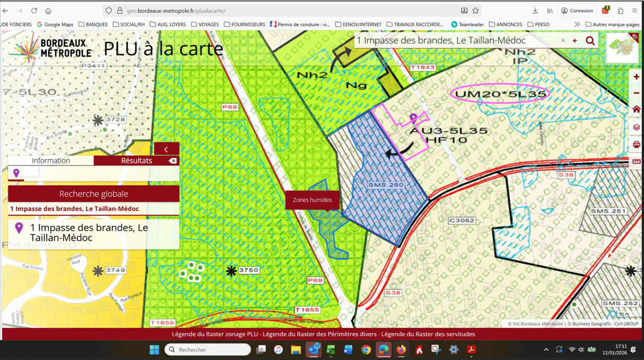Click the plus icon in search bar
The height and width of the screenshot is (360, 644).
[x=575, y=41]
